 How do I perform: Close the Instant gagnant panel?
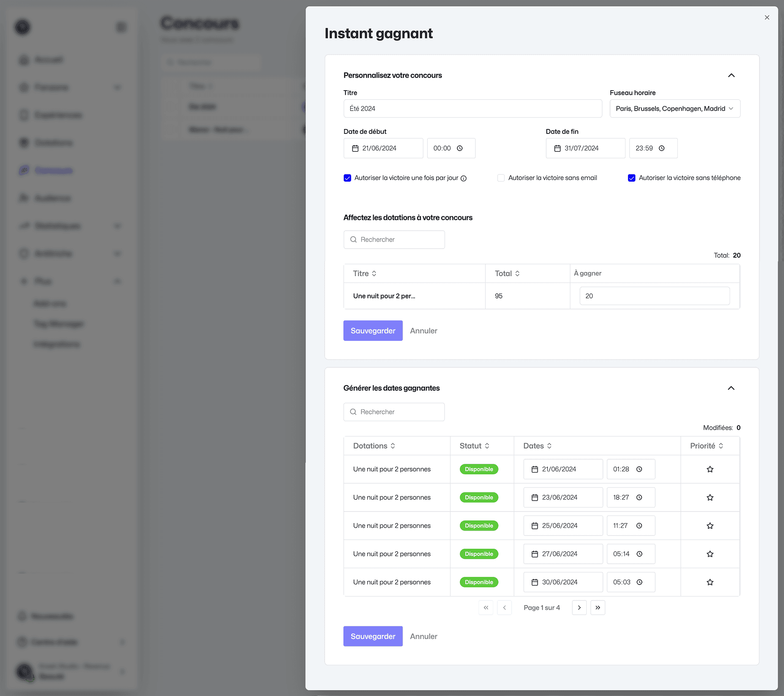767,18
